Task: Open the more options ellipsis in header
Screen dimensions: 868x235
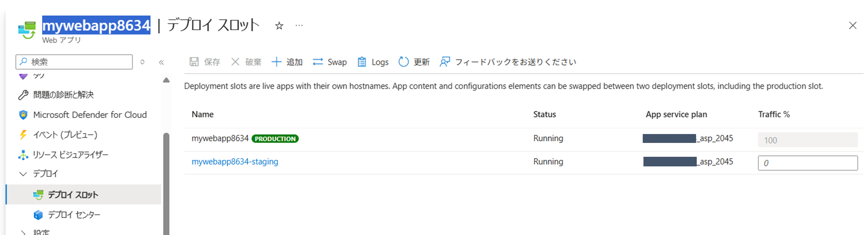Action: click(299, 26)
